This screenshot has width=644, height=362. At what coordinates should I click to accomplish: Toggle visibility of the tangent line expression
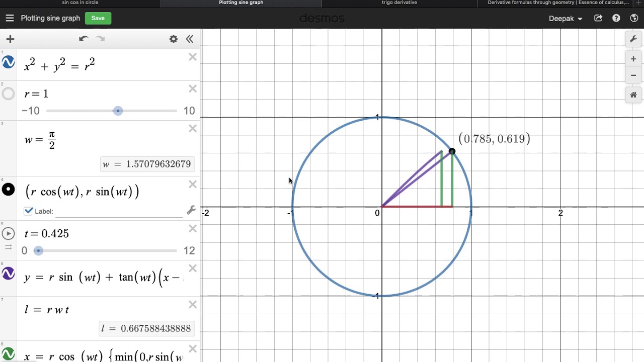[8, 274]
